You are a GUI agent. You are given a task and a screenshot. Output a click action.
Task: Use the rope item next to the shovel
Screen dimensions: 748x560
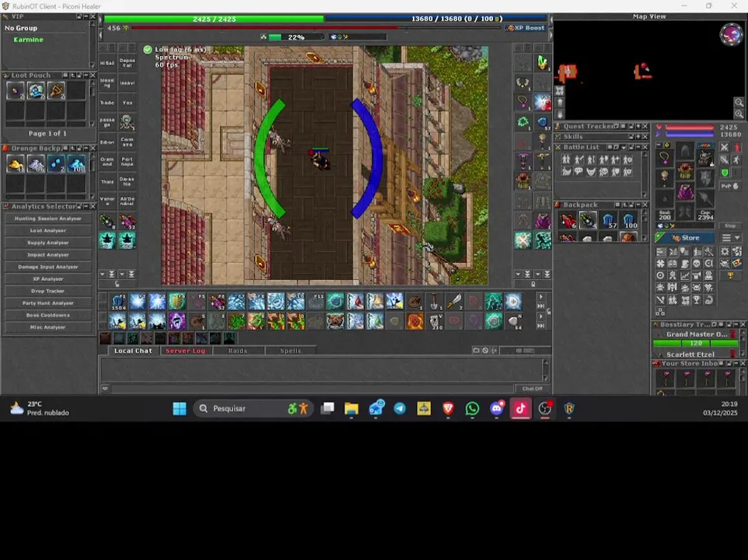(x=414, y=302)
